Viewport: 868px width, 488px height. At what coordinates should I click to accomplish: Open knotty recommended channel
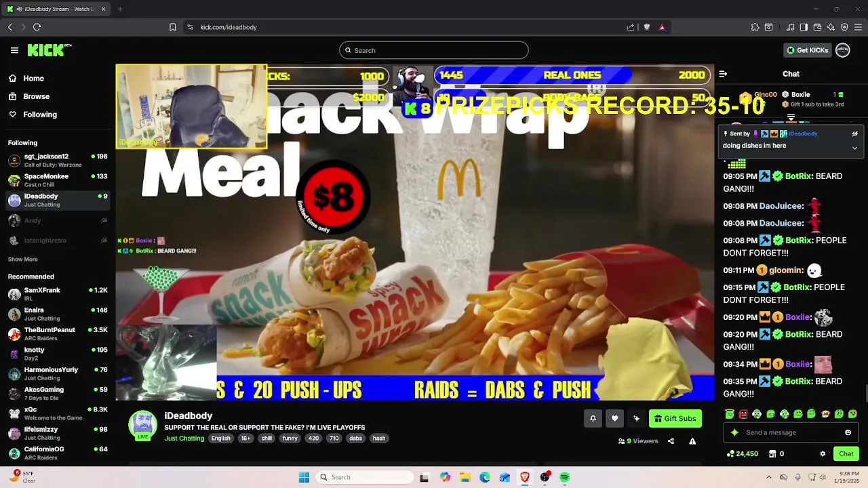[58, 354]
